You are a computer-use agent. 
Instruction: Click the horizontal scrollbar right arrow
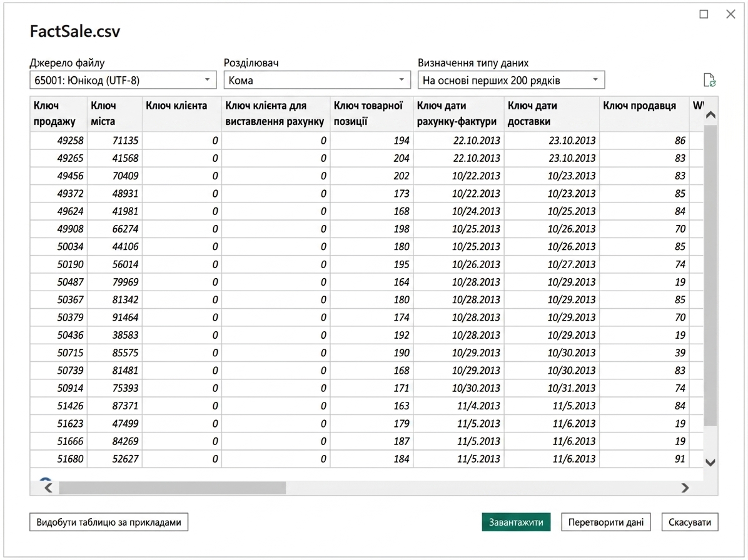685,487
